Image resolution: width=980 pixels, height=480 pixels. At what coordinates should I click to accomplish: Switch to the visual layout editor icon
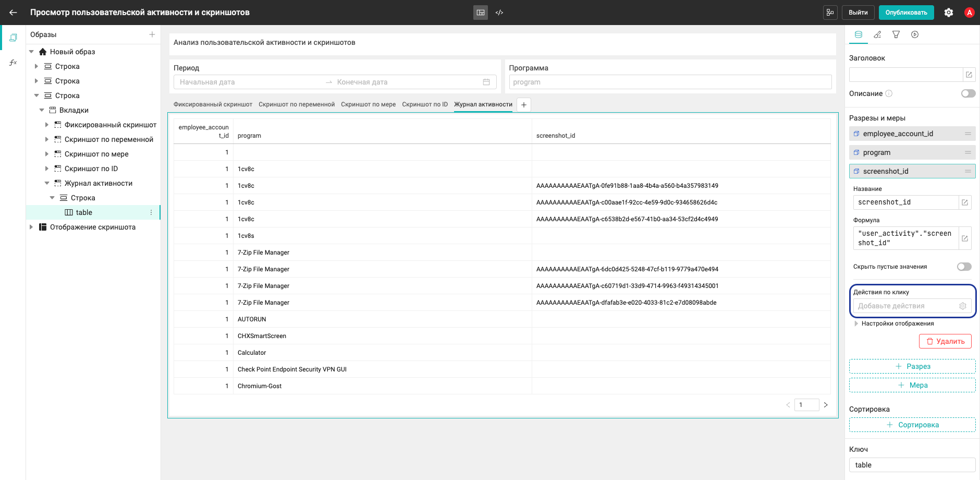pos(481,13)
